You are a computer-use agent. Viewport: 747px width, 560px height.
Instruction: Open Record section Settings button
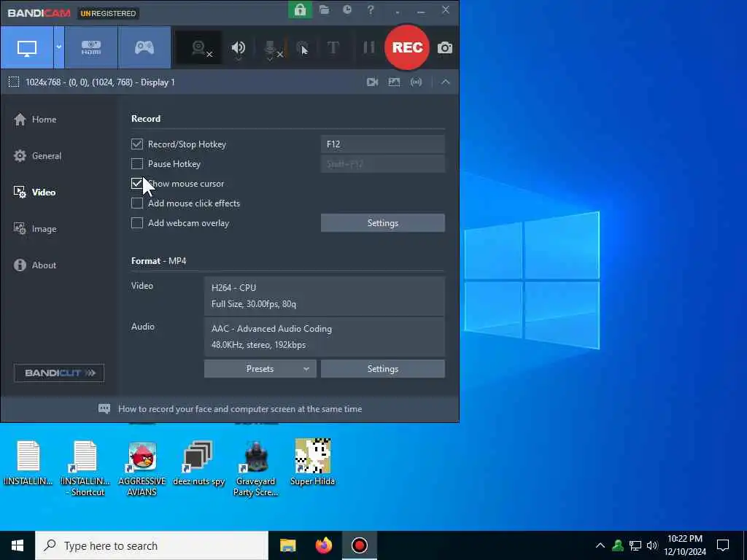click(382, 223)
